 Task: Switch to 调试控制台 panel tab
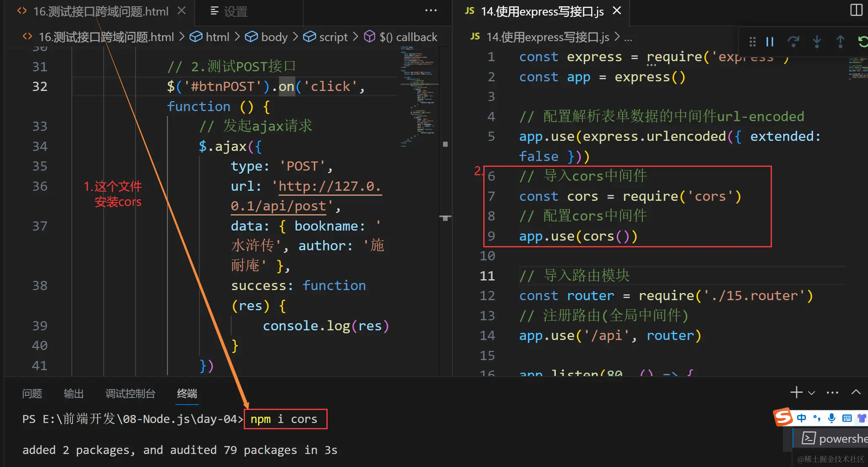tap(130, 393)
